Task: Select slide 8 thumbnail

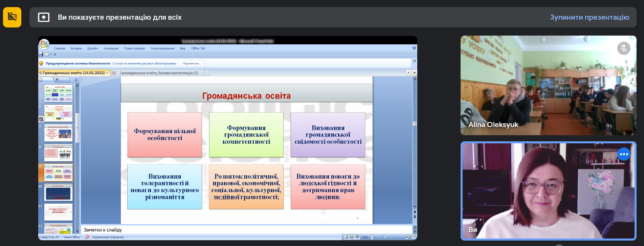Action: 59,153
